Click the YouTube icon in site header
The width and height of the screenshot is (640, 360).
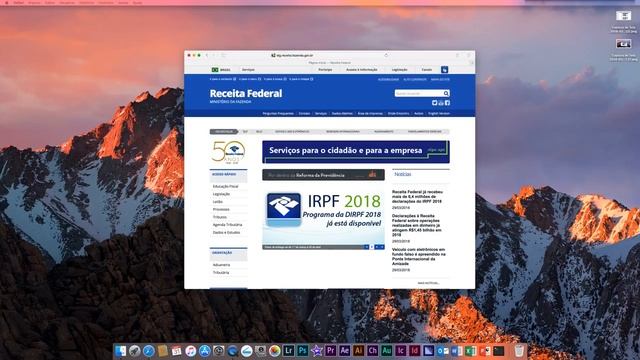click(x=441, y=103)
